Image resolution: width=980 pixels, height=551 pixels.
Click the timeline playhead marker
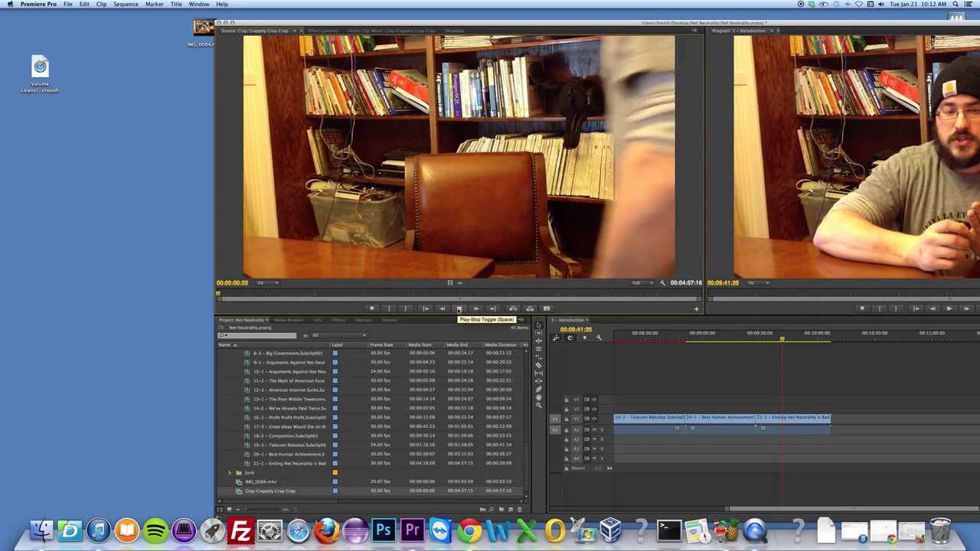click(782, 339)
